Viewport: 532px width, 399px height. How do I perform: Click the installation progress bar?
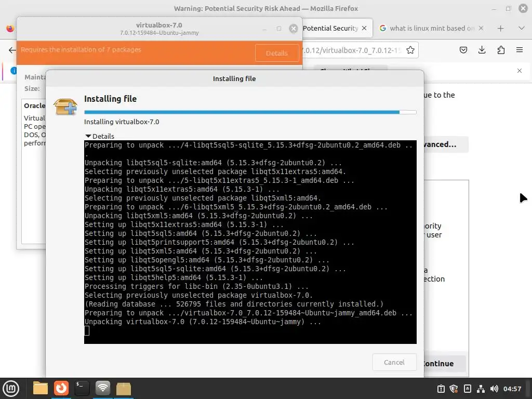(x=250, y=112)
